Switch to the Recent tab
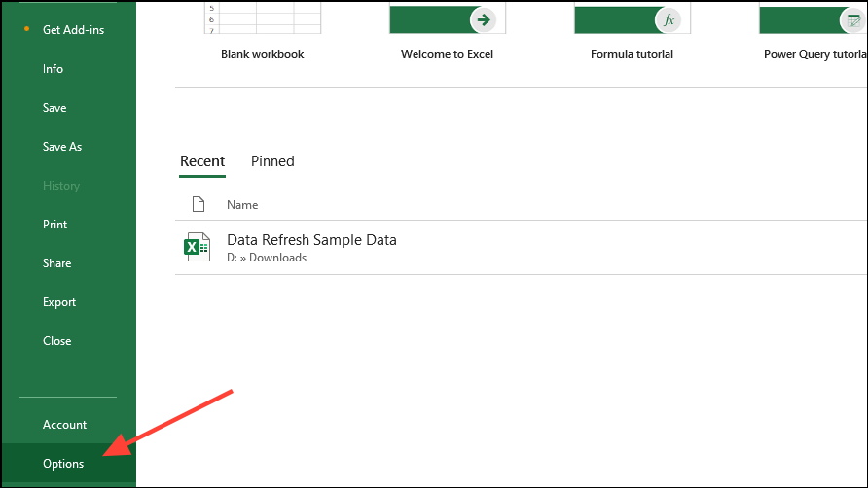 tap(202, 161)
